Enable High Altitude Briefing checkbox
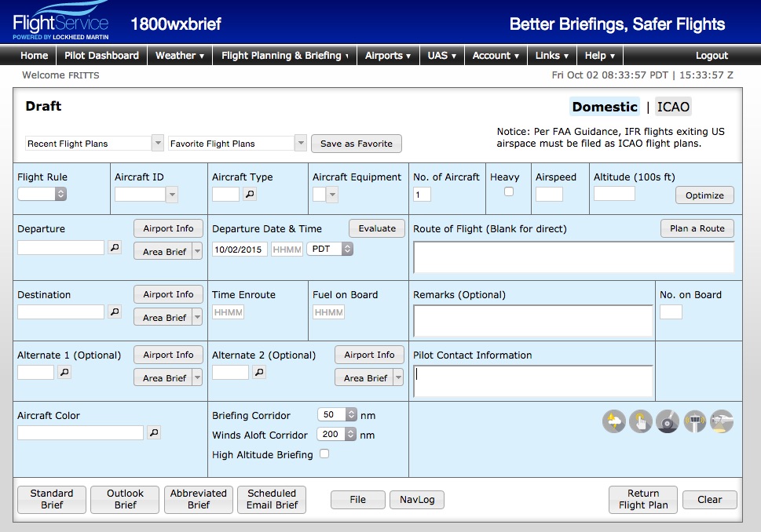This screenshot has height=532, width=761. tap(324, 454)
